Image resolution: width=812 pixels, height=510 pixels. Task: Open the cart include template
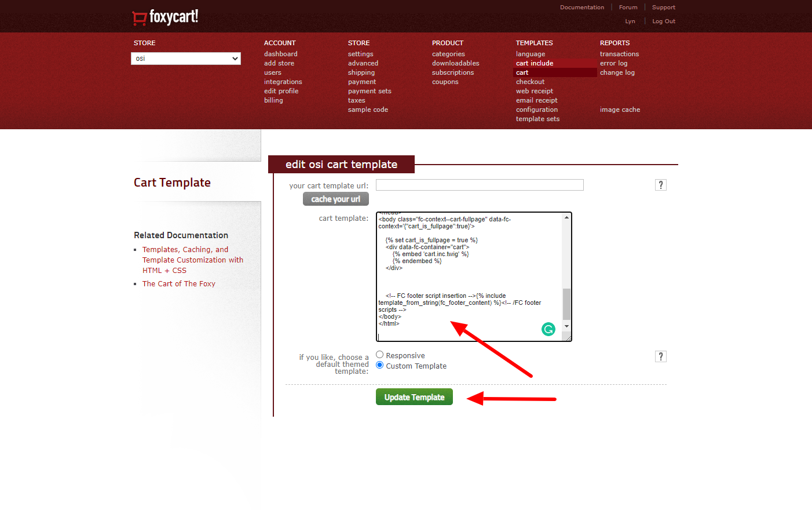(535, 63)
